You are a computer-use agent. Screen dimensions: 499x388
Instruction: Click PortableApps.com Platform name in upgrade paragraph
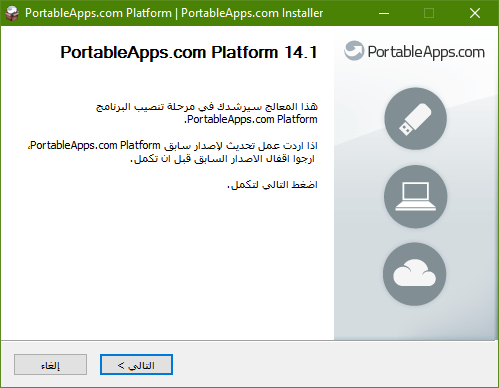(95, 146)
